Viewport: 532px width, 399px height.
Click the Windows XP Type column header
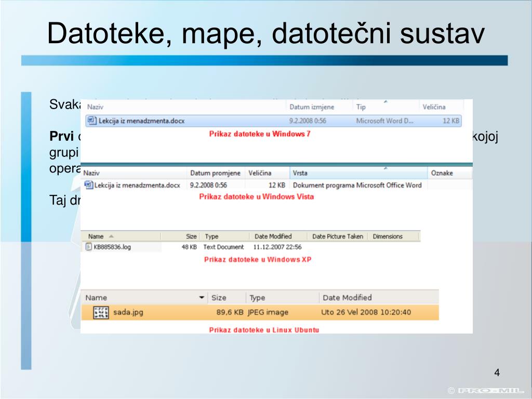coord(211,236)
